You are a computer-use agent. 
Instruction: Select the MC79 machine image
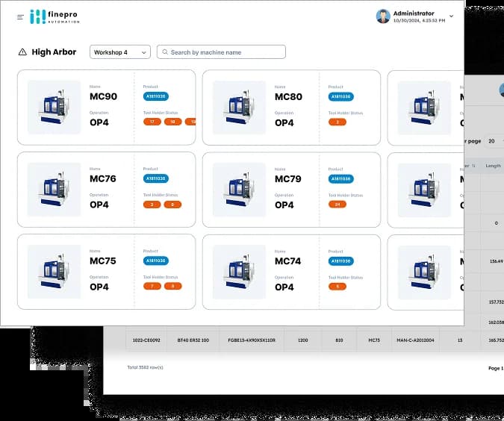point(239,190)
